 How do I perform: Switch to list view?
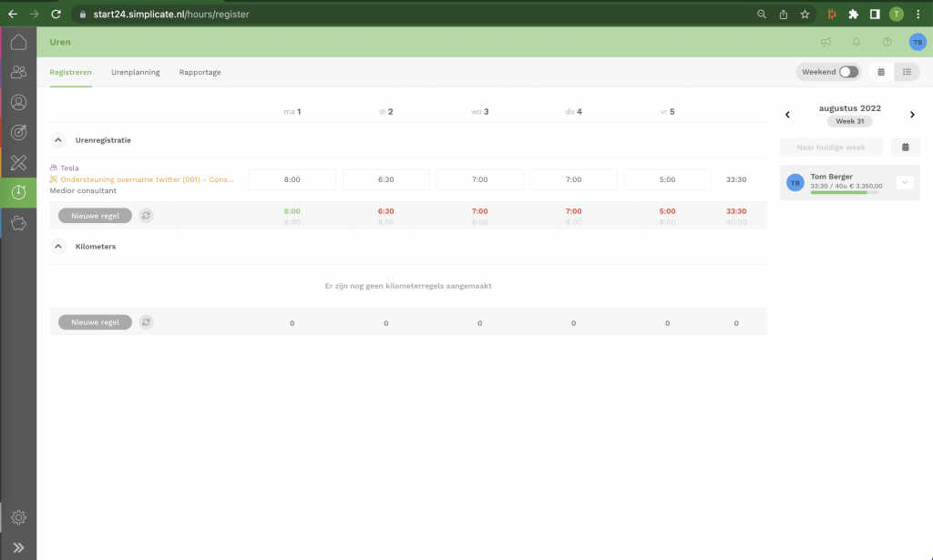(907, 72)
